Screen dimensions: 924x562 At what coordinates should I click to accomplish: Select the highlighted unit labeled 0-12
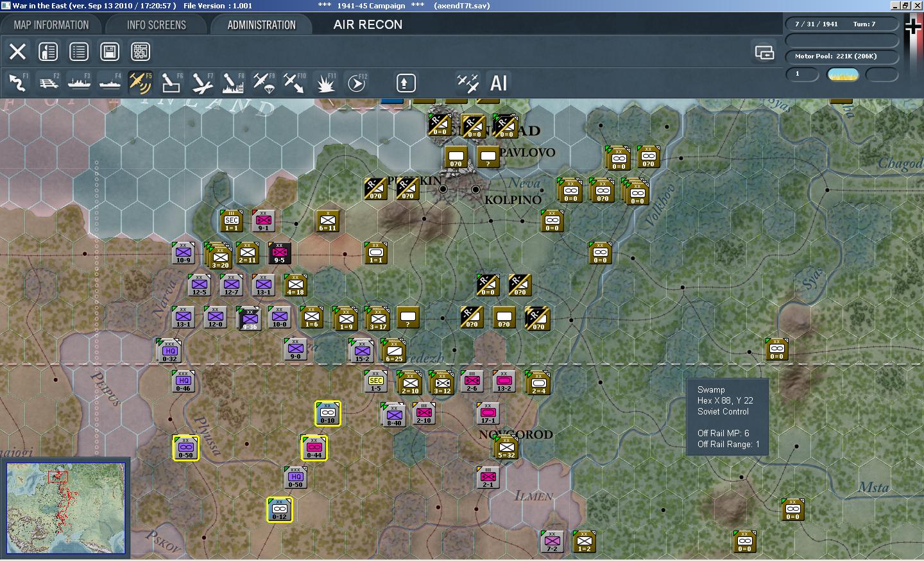click(280, 509)
